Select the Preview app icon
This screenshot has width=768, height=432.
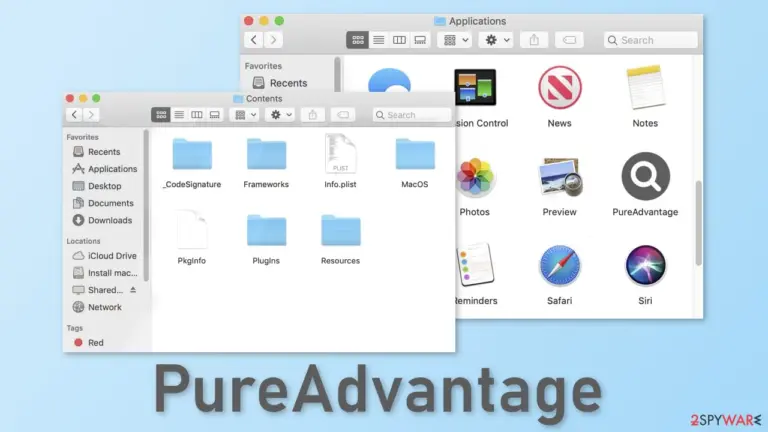tap(559, 176)
